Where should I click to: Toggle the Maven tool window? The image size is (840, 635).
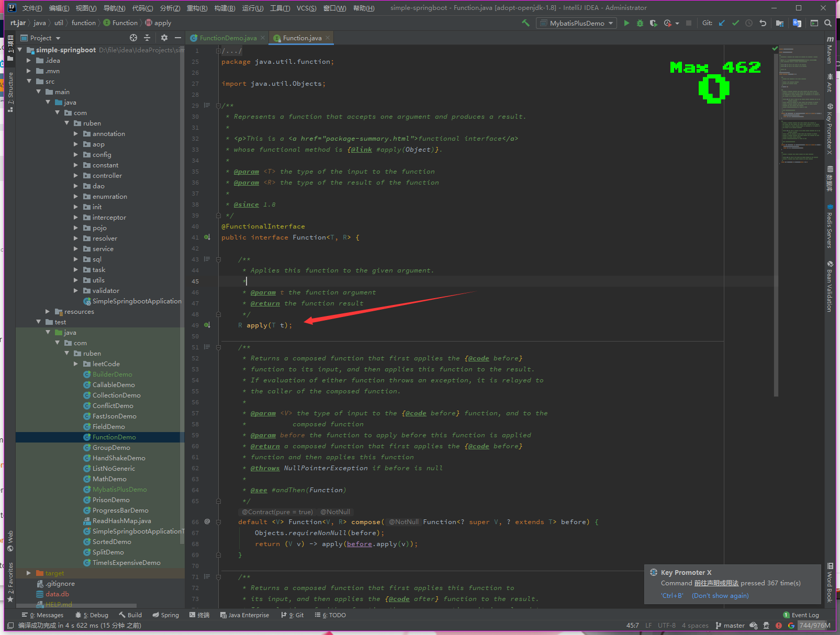pyautogui.click(x=830, y=50)
